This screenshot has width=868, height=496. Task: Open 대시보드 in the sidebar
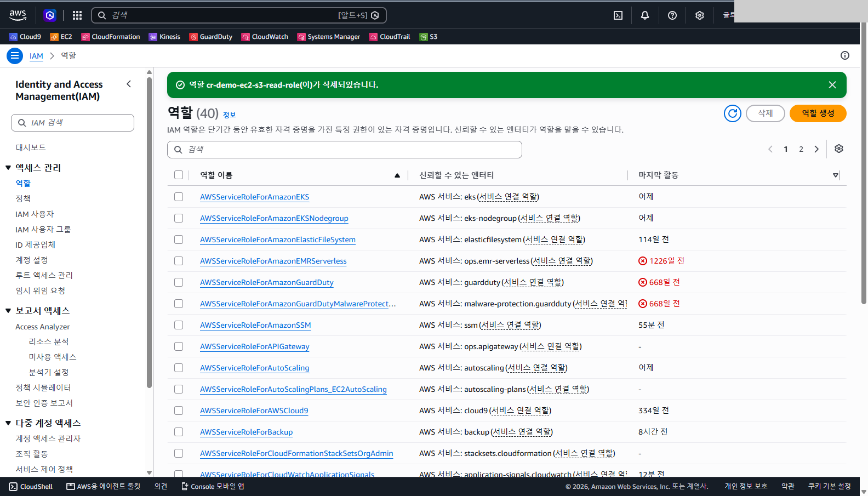pyautogui.click(x=31, y=147)
